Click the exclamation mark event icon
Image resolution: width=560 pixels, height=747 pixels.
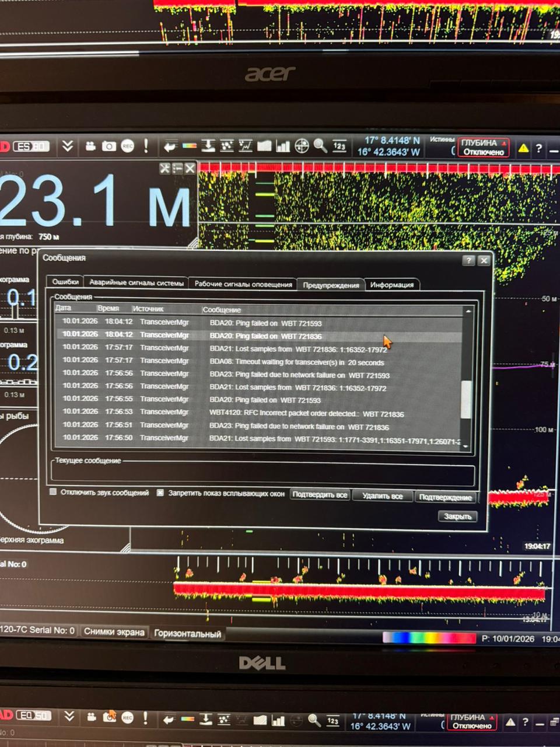click(x=146, y=146)
